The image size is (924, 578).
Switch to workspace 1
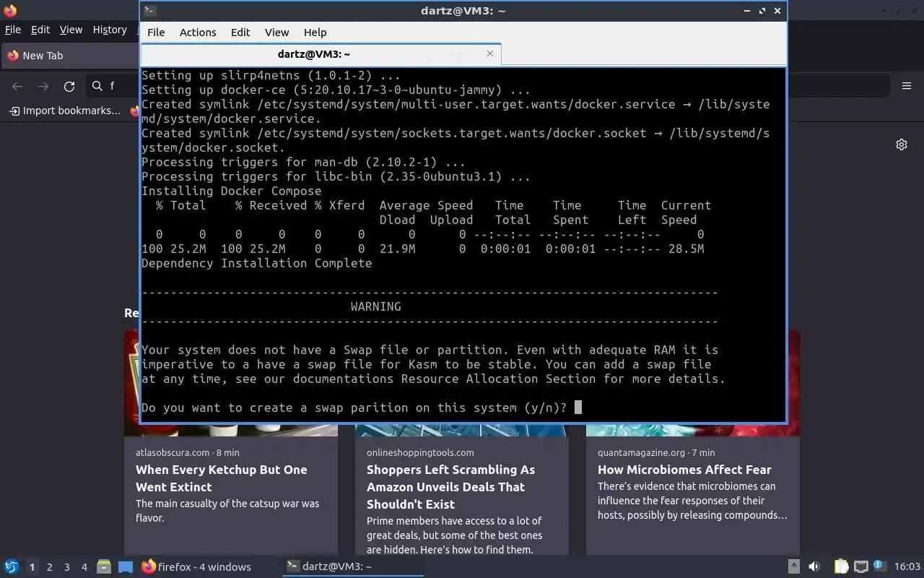click(32, 567)
